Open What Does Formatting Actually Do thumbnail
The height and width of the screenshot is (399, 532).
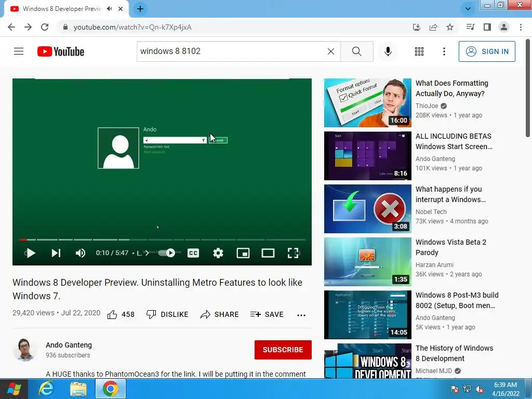pos(368,103)
